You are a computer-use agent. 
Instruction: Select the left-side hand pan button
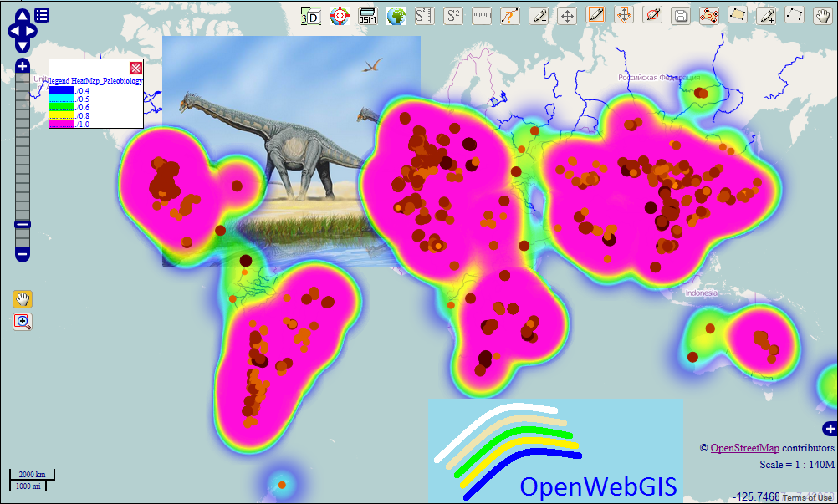click(x=23, y=299)
